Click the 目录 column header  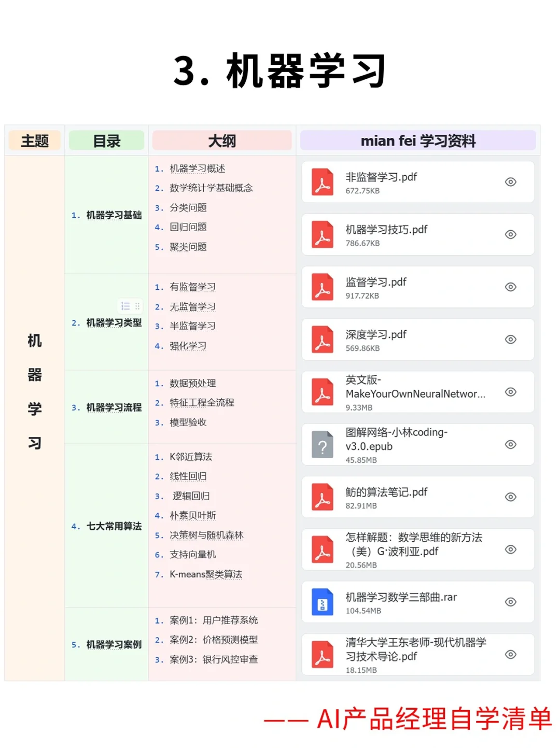[106, 140]
